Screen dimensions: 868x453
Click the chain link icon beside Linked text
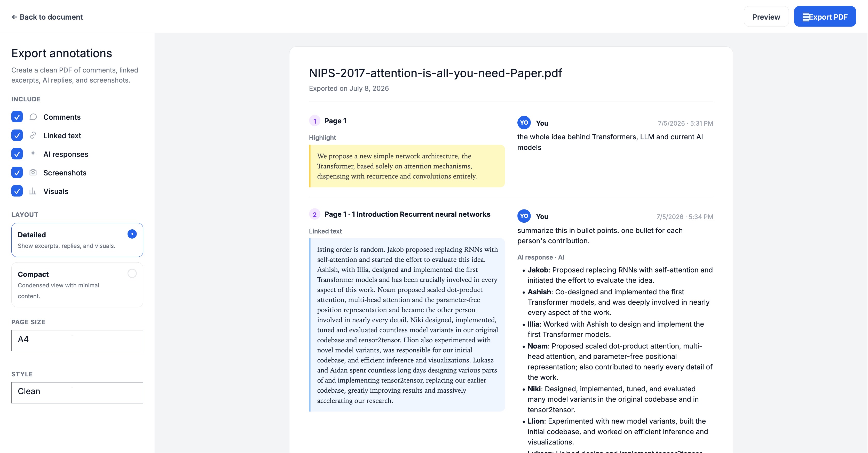(33, 135)
